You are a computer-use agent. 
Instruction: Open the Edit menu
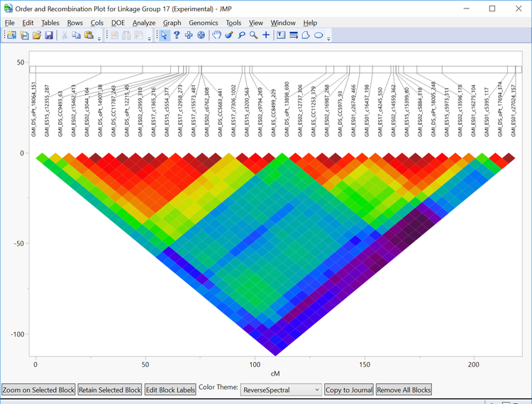tap(28, 23)
